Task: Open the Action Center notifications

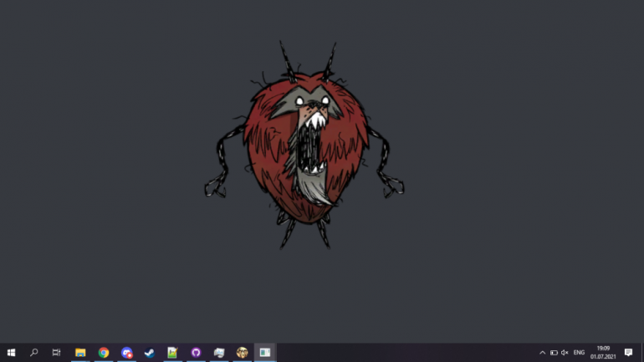Action: (628, 353)
